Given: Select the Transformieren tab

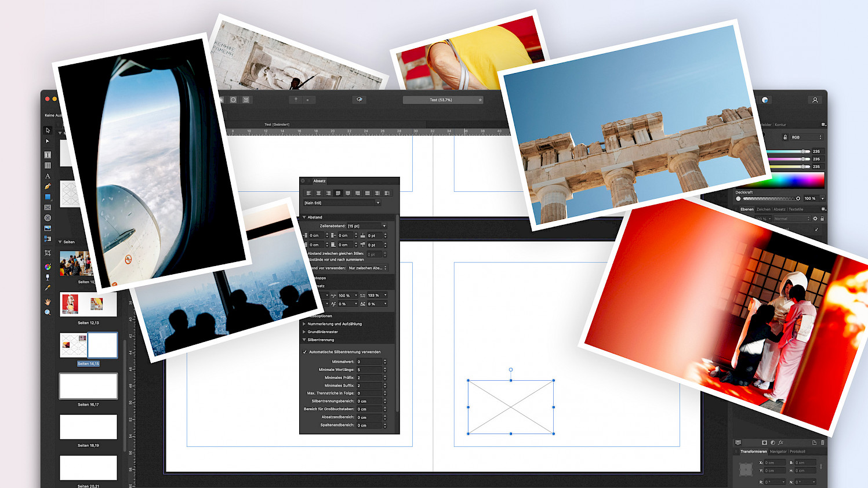Looking at the screenshot, I should tap(753, 451).
